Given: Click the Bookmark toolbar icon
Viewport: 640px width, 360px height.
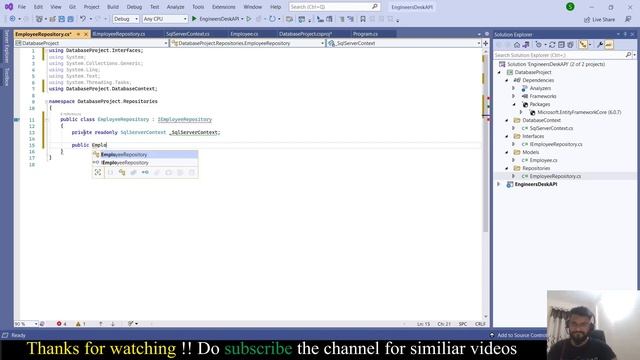Looking at the screenshot, I should pyautogui.click(x=363, y=19).
